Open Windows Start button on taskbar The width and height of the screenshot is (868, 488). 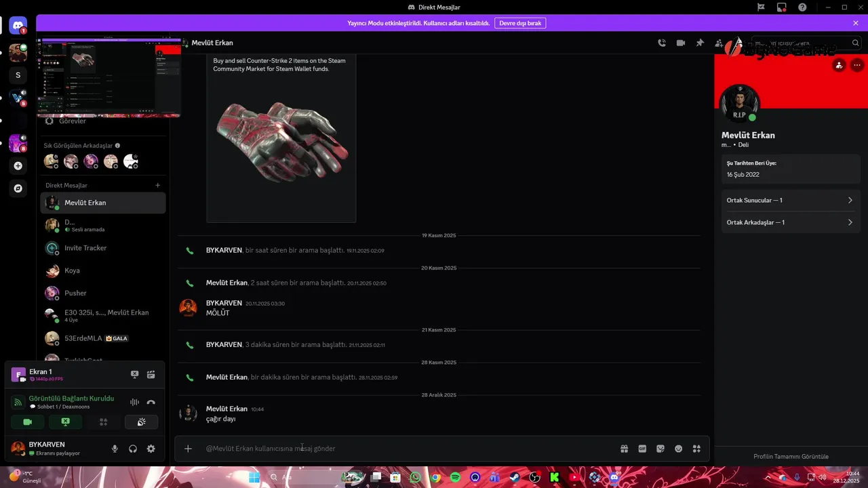(x=254, y=477)
